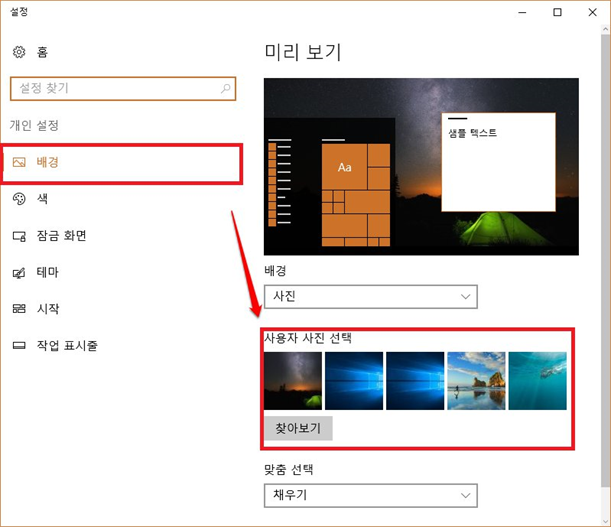
Task: Choose the beach rocks thumbnail
Action: (476, 381)
